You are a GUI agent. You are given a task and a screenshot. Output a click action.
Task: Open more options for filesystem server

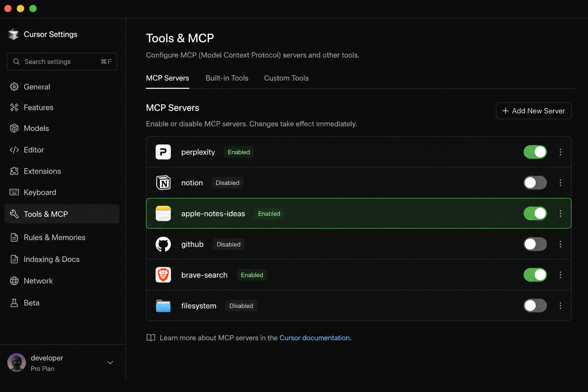[560, 305]
